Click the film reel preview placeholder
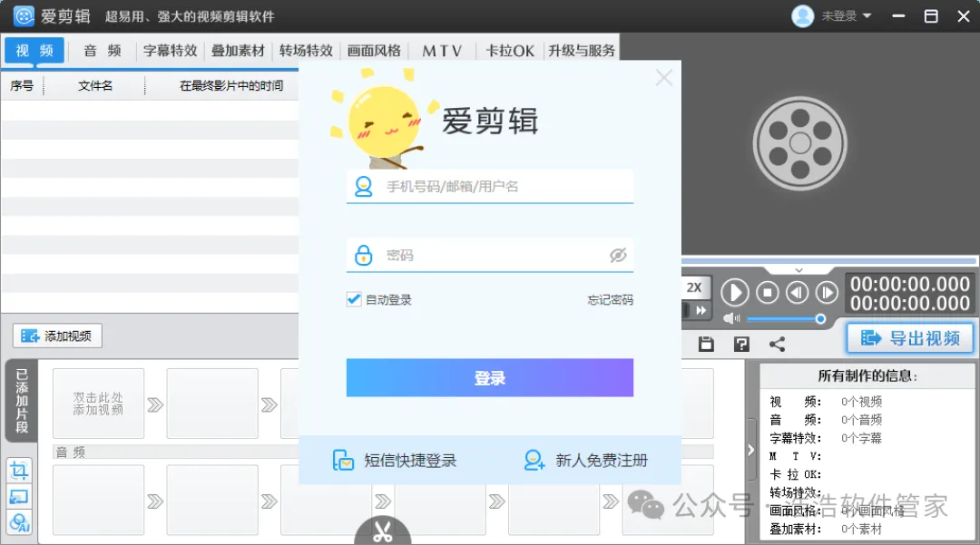Image resolution: width=980 pixels, height=545 pixels. (800, 143)
